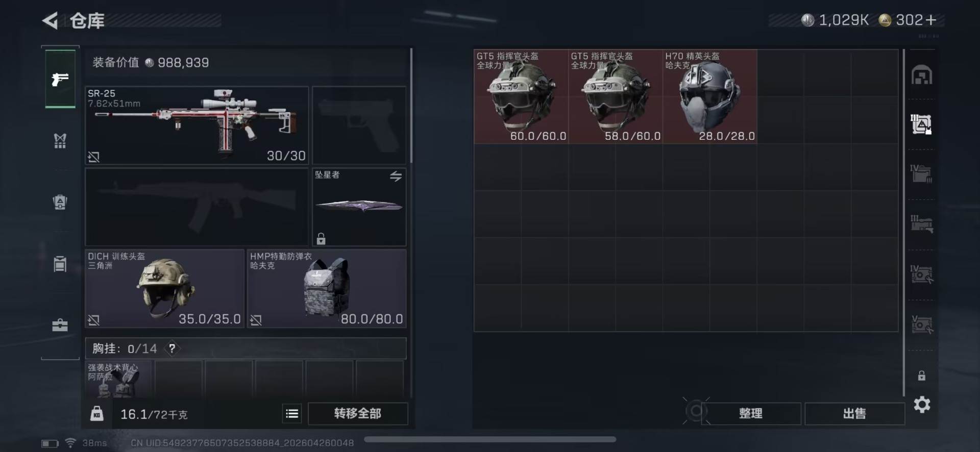
Task: Toggle the stash lock icon
Action: click(x=922, y=376)
